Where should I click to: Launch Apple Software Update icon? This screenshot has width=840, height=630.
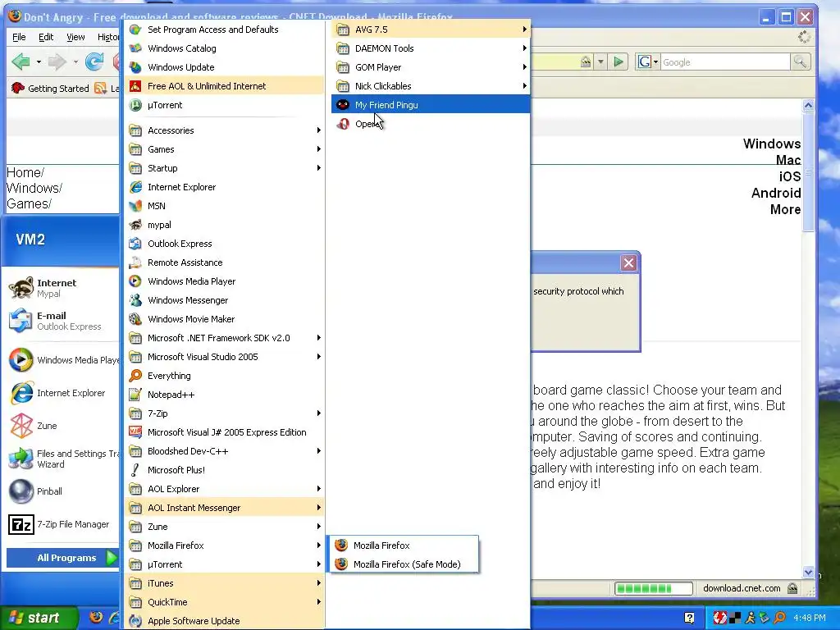[x=135, y=621]
